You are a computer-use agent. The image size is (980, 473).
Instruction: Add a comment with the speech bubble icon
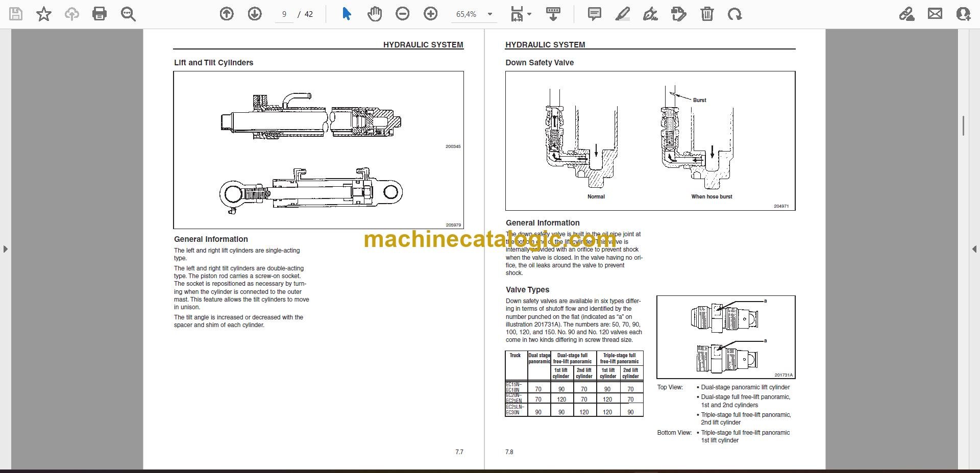[595, 14]
